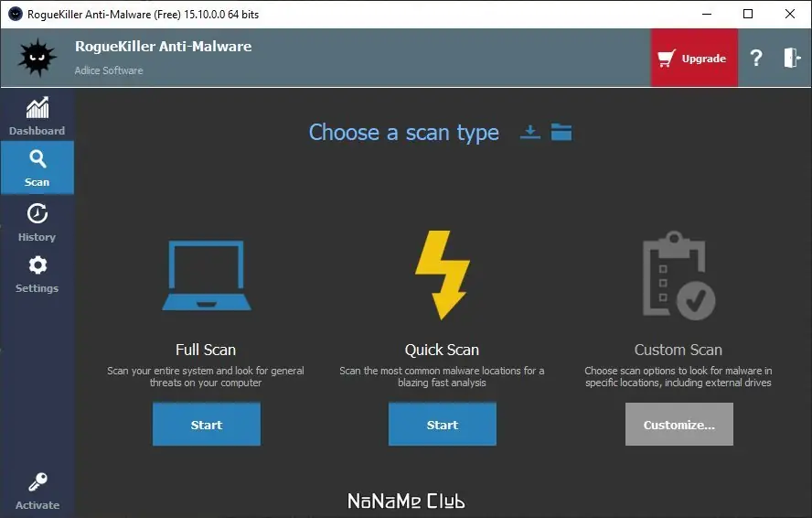This screenshot has width=812, height=518.
Task: Click the yellow lightning Quick Scan icon
Action: point(443,275)
